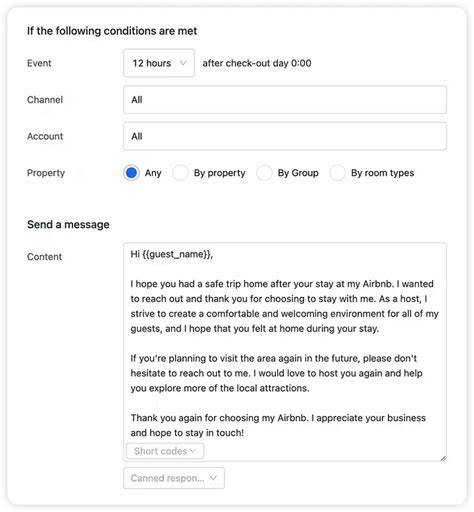Click the Canned responses chevron icon
474x512 pixels.
213,478
